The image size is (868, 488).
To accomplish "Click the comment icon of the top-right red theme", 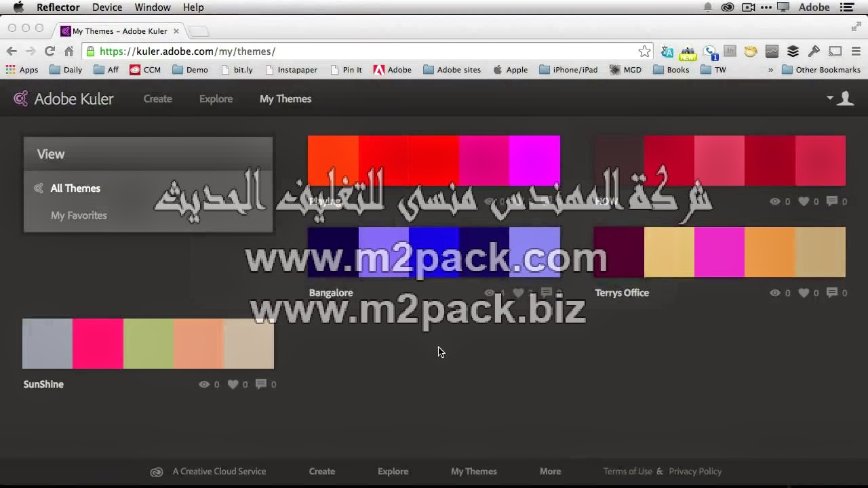I will 832,201.
